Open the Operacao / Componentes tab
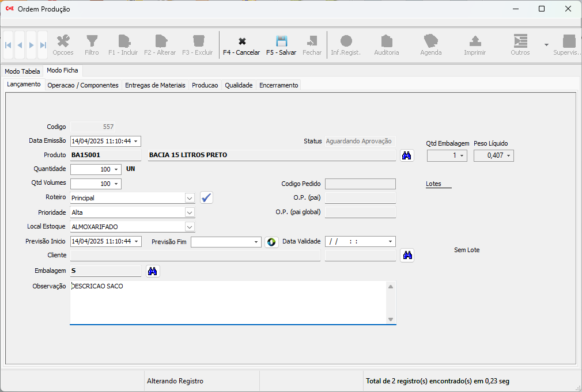 click(x=83, y=85)
